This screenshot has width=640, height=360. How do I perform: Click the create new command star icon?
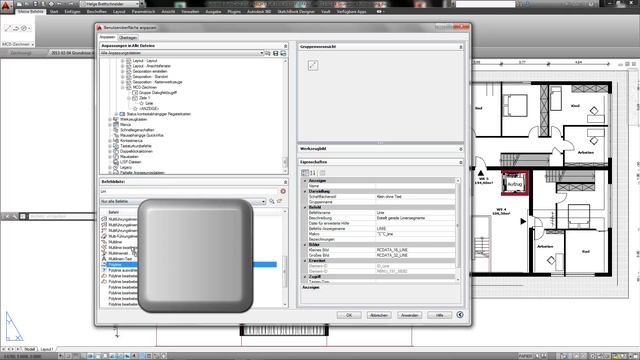[280, 201]
